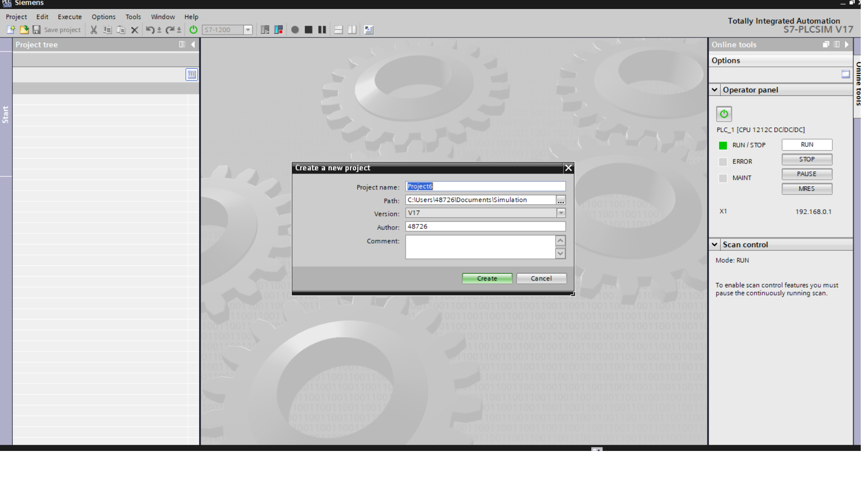This screenshot has width=868, height=488.
Task: Click the Author input field
Action: [486, 226]
